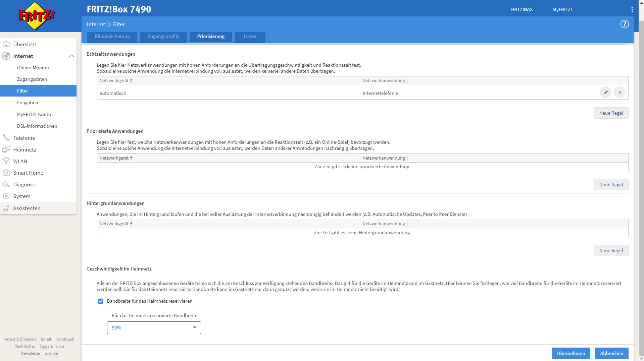Switch to the Kindersicherung tab
This screenshot has height=361, width=644.
(112, 37)
